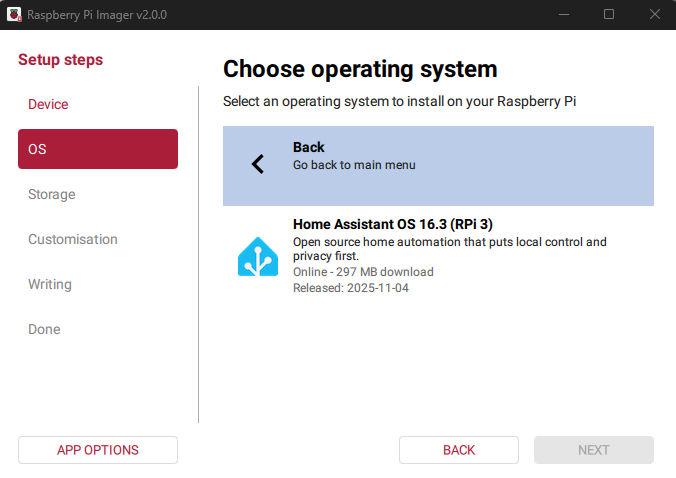Screen dimensions: 676x478
Task: Go to the Device setup step
Action: tap(48, 104)
